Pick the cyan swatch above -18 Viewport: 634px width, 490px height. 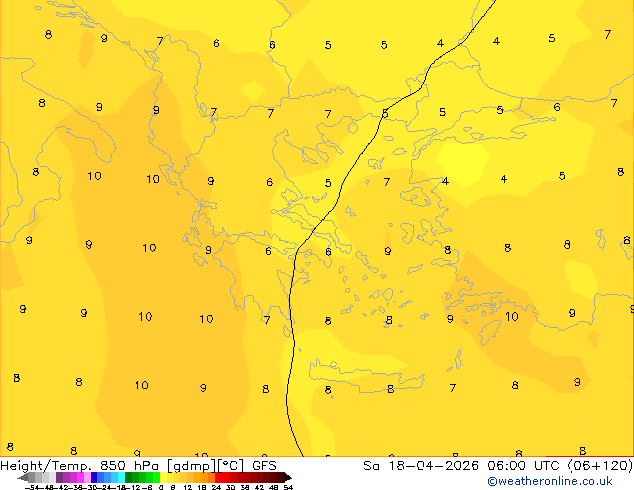point(121,477)
